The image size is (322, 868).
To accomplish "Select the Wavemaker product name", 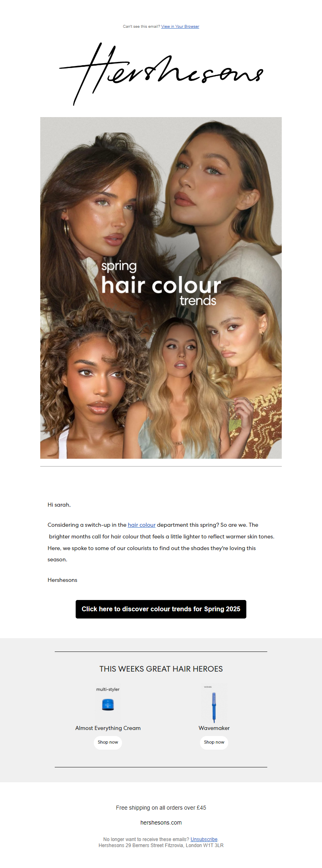I will click(214, 728).
